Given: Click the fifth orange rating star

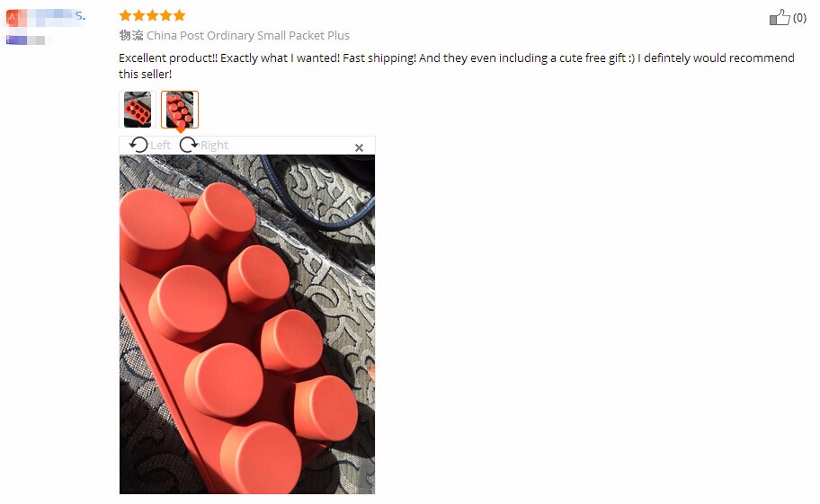Looking at the screenshot, I should click(x=180, y=15).
